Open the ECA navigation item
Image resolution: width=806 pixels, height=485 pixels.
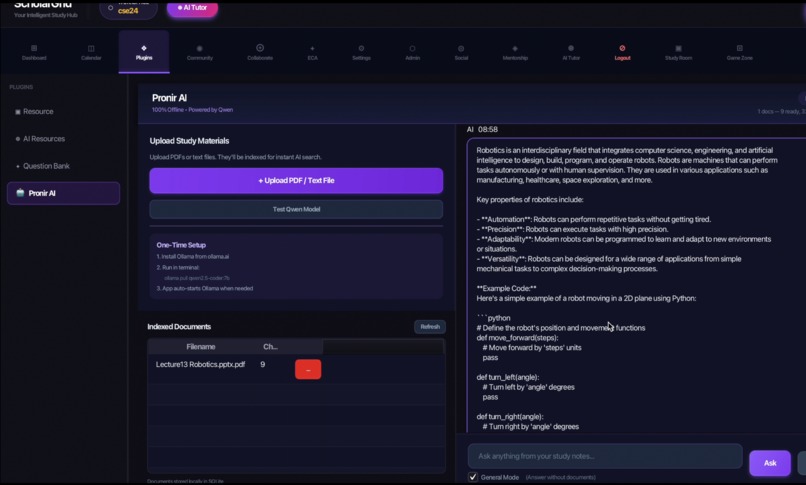click(312, 52)
